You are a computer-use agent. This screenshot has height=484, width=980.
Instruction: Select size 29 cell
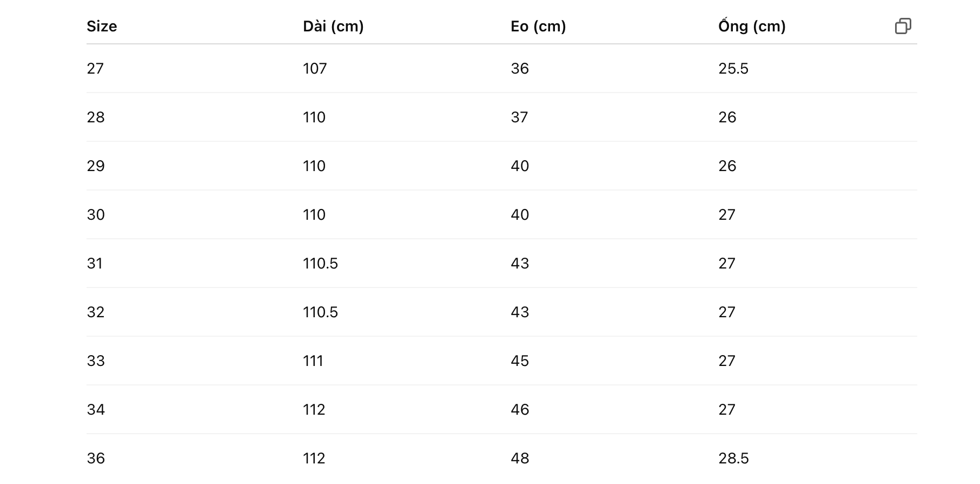(x=96, y=166)
